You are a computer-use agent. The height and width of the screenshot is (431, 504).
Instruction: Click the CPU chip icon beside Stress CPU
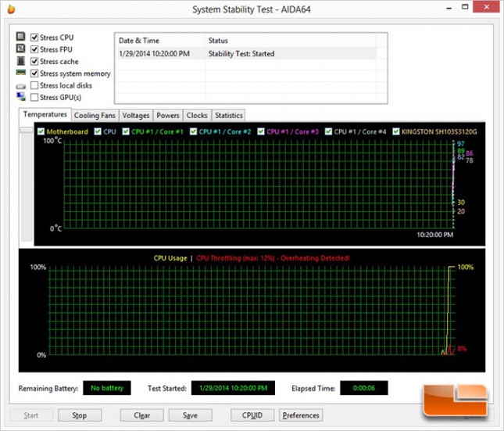pos(21,36)
